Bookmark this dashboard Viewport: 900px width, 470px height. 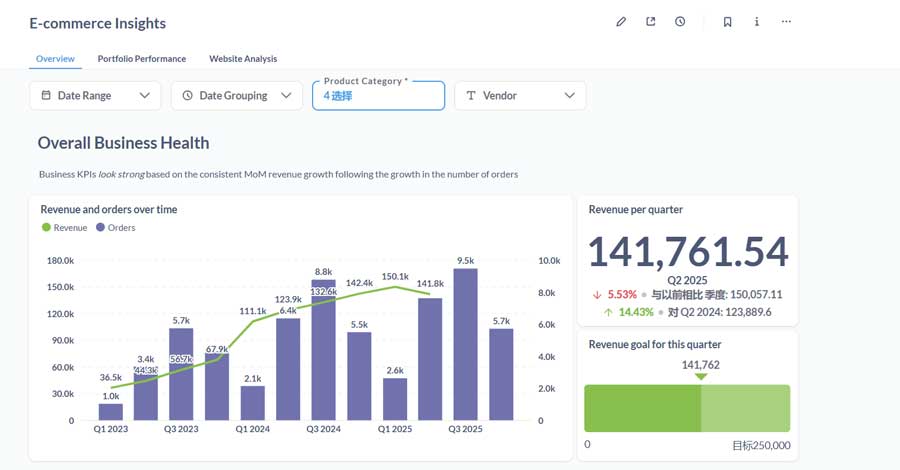(727, 22)
